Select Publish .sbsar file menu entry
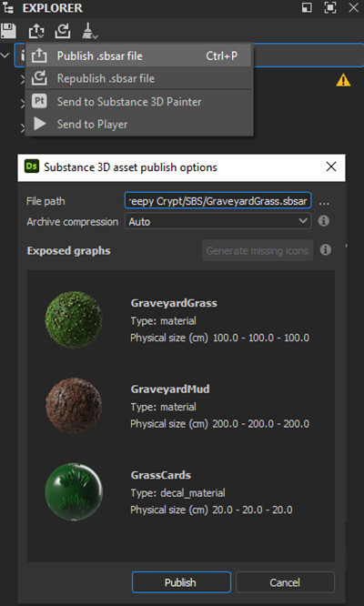364x606 pixels. (139, 56)
